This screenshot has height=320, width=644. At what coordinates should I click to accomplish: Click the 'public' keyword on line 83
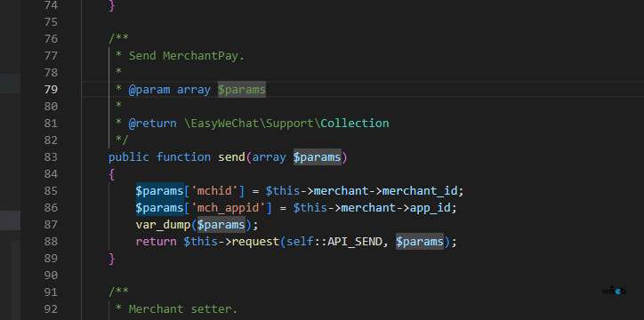pos(129,157)
